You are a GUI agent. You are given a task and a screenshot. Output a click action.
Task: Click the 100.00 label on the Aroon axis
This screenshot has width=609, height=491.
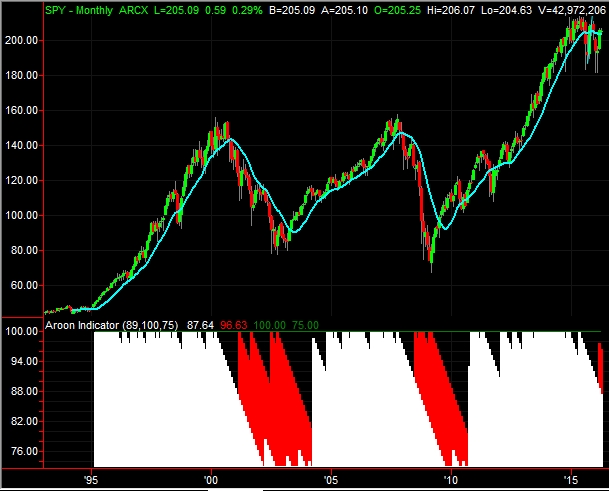pyautogui.click(x=21, y=331)
